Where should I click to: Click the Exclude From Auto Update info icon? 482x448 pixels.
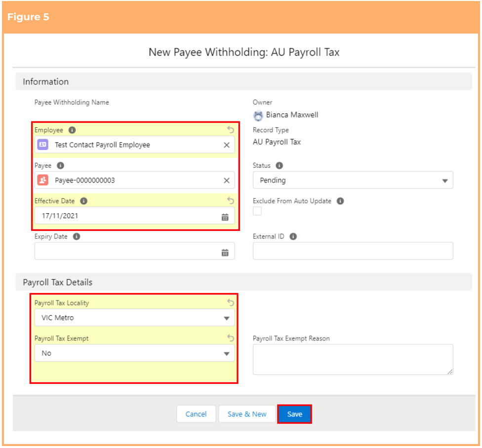(x=340, y=201)
